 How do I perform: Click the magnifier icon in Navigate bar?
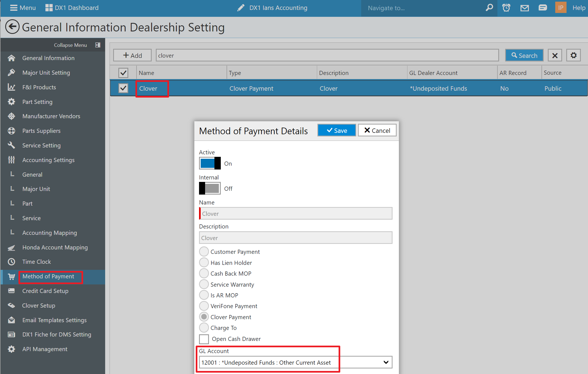pyautogui.click(x=489, y=8)
